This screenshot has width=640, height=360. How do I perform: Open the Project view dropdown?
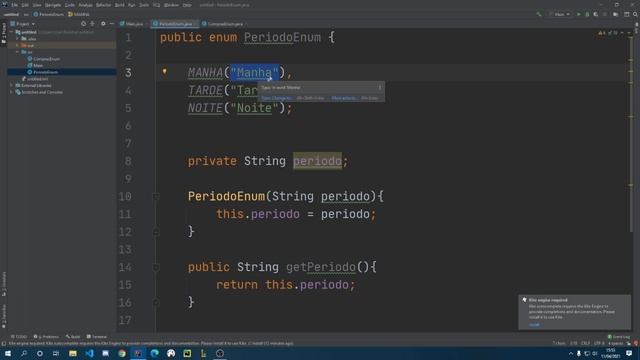click(22, 24)
